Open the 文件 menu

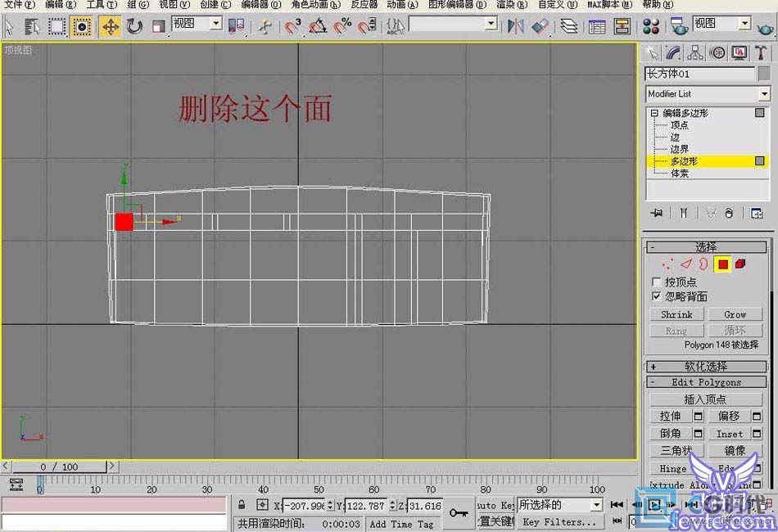20,5
